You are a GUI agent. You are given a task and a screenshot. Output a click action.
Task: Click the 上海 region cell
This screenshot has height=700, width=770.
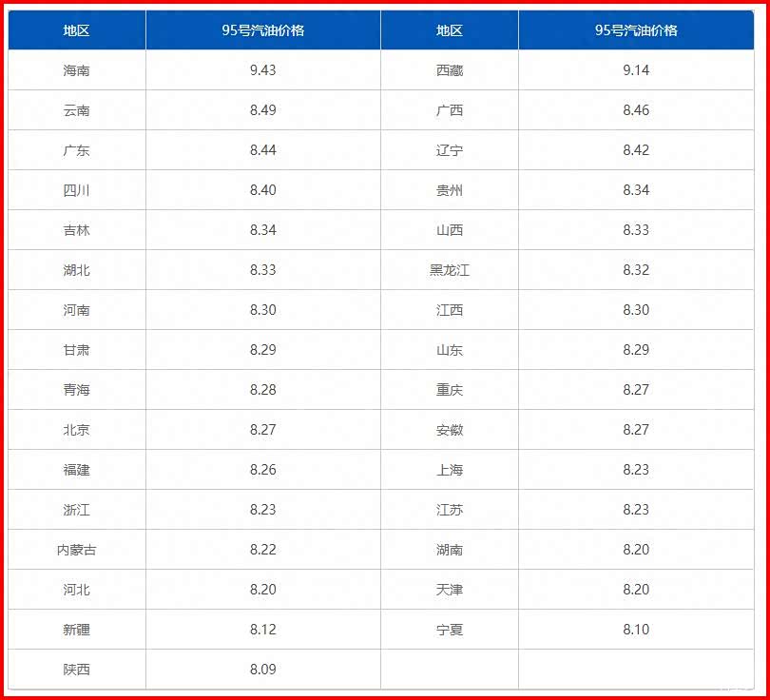tap(449, 470)
